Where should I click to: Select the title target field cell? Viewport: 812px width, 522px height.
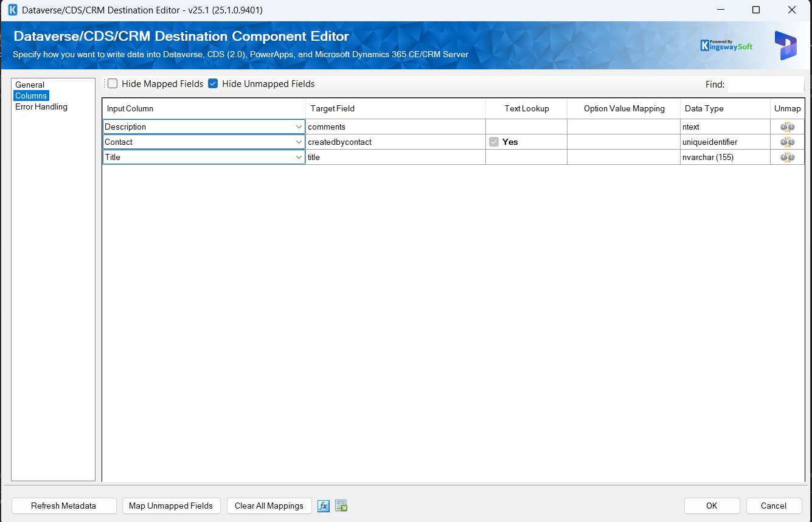coord(395,157)
